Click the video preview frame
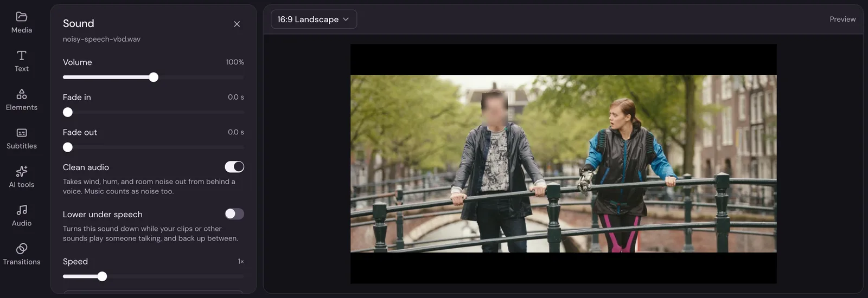This screenshot has height=298, width=868. pyautogui.click(x=563, y=164)
